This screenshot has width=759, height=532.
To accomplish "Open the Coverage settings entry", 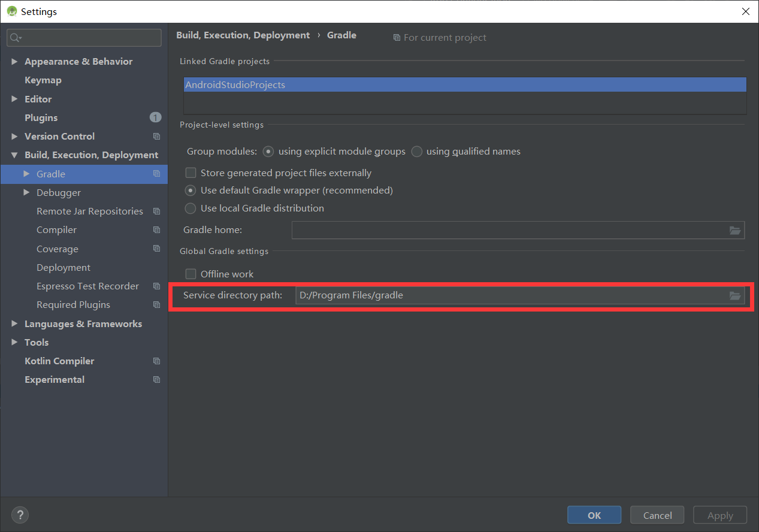I will pyautogui.click(x=58, y=249).
